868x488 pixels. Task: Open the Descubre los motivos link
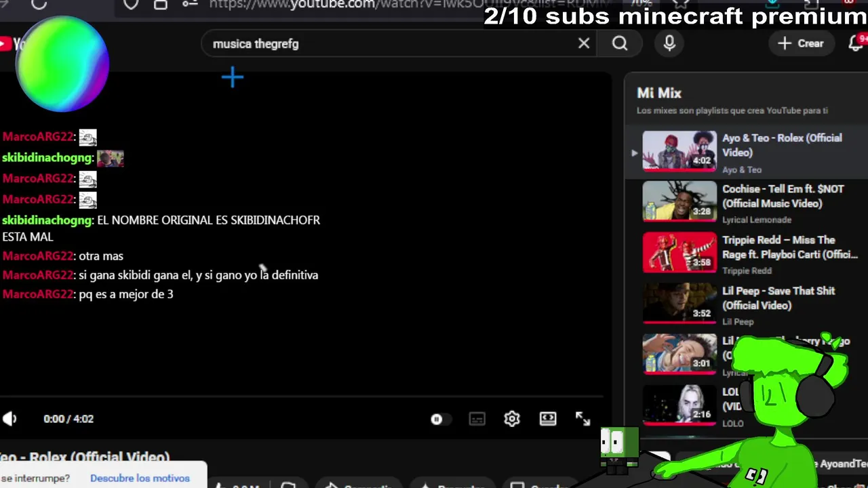point(140,478)
